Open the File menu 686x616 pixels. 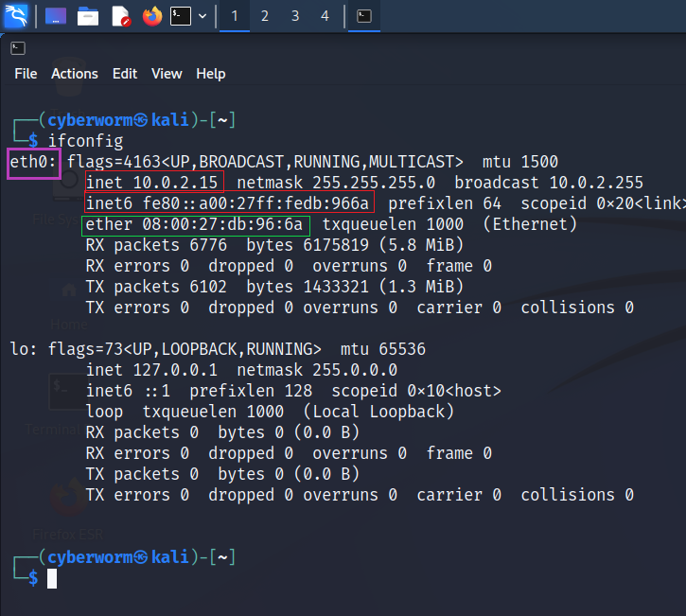tap(26, 74)
